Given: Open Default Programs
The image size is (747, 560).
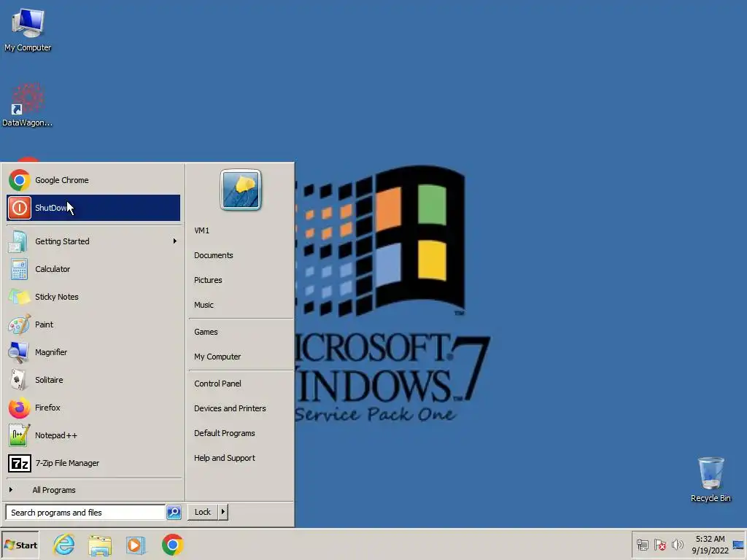Looking at the screenshot, I should pyautogui.click(x=225, y=433).
